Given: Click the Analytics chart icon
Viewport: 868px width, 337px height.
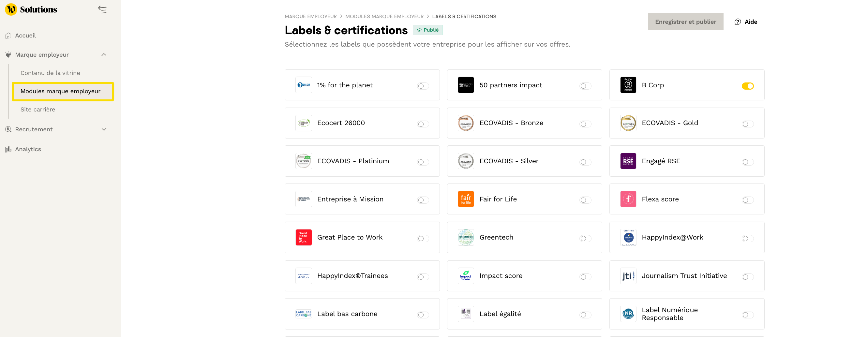Looking at the screenshot, I should click(x=8, y=149).
